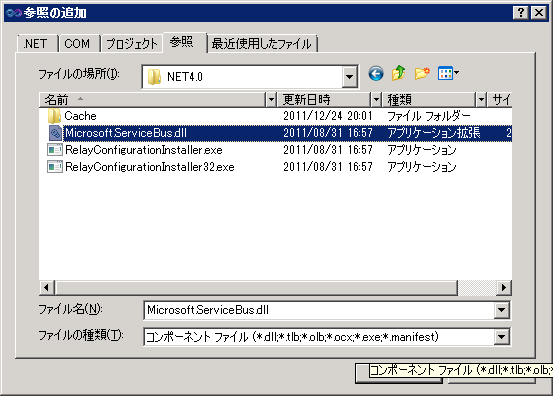Viewport: 553px width, 396px height.
Task: Click the help question mark button
Action: pyautogui.click(x=521, y=13)
